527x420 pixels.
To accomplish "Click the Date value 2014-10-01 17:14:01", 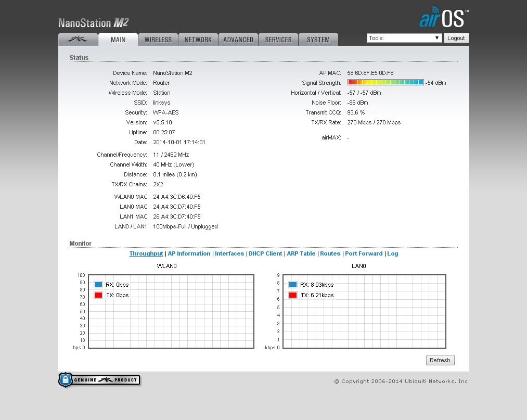I will pyautogui.click(x=179, y=142).
